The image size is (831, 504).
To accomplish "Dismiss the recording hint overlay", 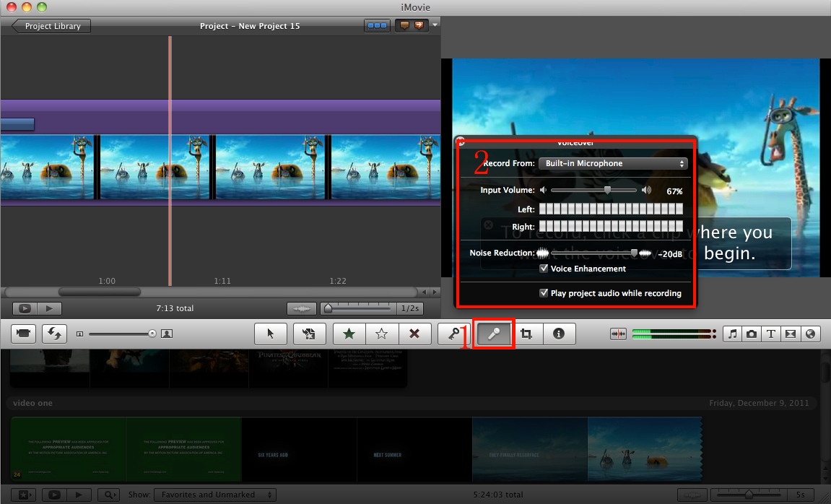I will coord(489,225).
